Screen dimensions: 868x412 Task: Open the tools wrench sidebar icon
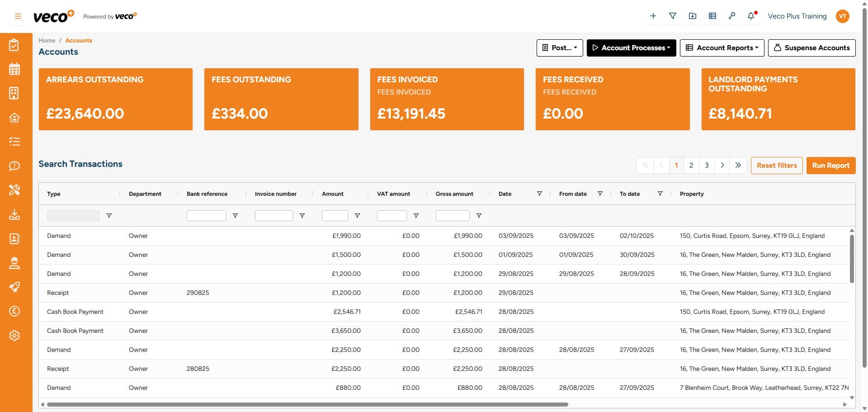[14, 190]
